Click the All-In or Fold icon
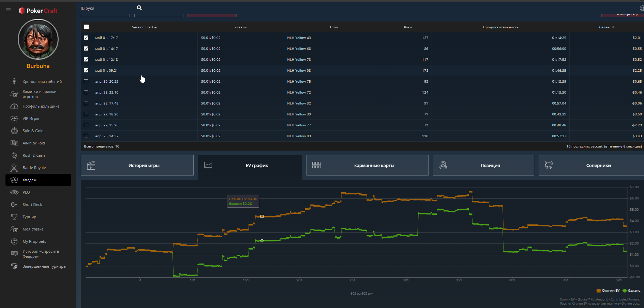Viewport: 644px width, 308px height. pos(14,143)
